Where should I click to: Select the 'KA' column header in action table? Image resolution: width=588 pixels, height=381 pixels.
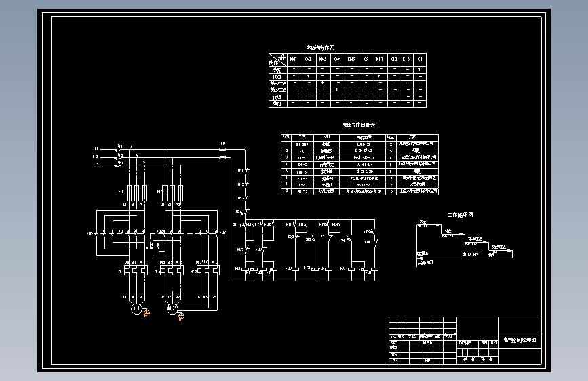(x=366, y=59)
